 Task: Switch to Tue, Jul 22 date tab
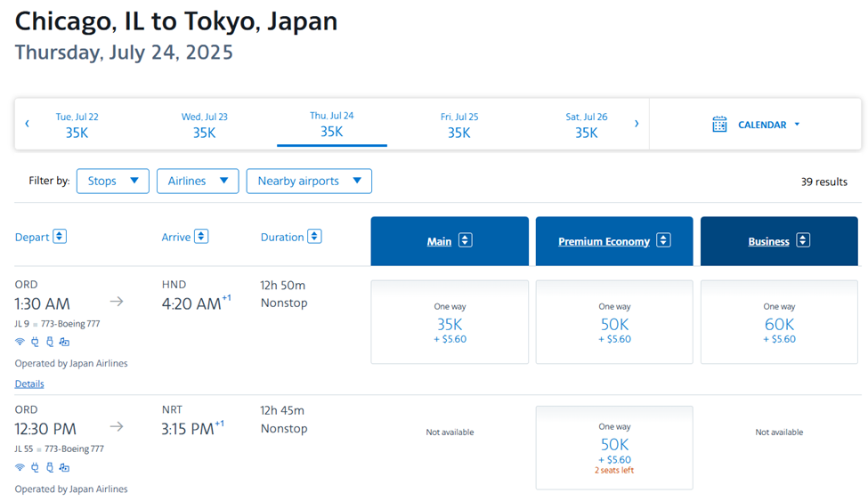click(x=77, y=125)
